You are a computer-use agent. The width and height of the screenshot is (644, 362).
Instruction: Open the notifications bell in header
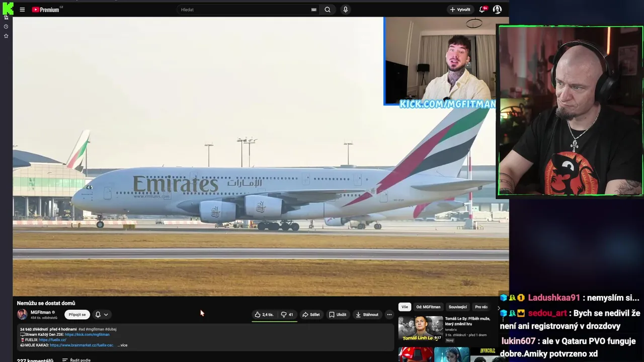pos(482,10)
